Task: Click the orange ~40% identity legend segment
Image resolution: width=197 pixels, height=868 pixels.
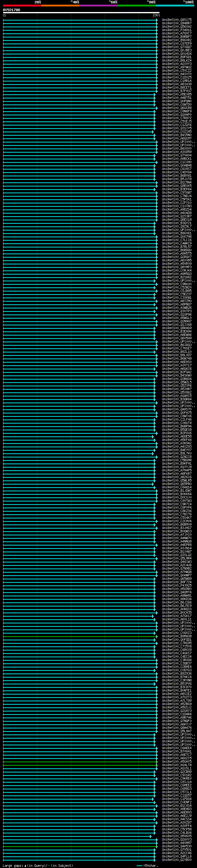Action: (60, 6)
